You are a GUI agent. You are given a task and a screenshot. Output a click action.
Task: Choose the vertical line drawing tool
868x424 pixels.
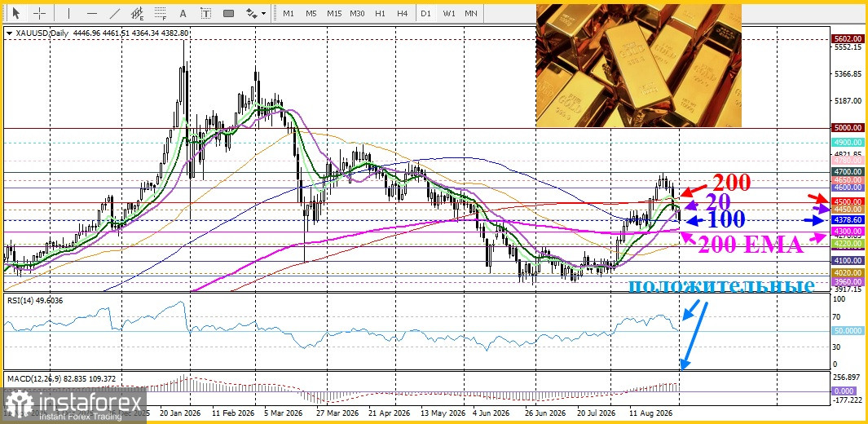[68, 13]
